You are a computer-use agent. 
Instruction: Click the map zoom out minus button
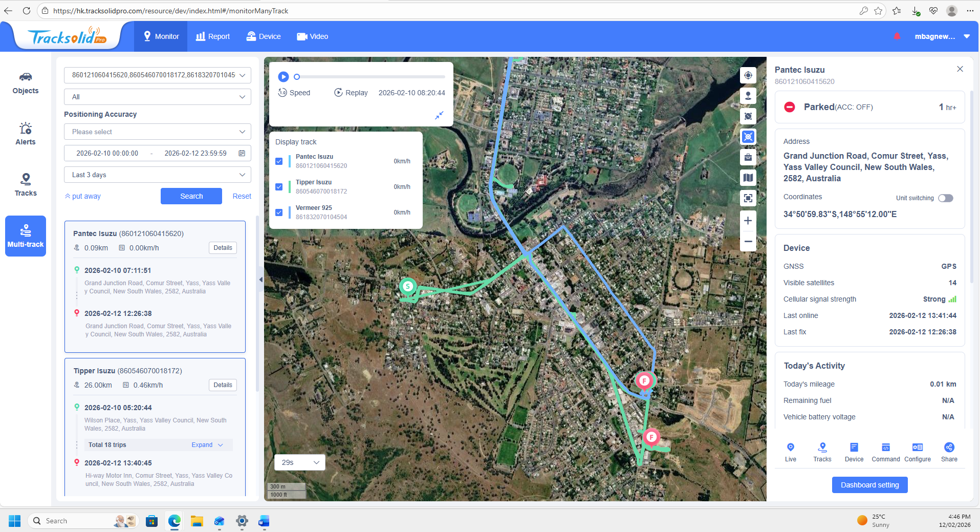[748, 241]
